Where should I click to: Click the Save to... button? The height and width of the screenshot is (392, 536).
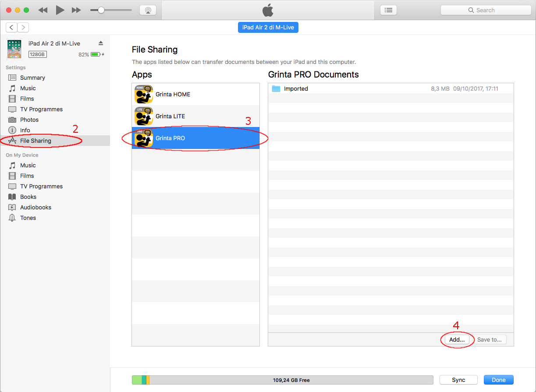[x=490, y=339]
